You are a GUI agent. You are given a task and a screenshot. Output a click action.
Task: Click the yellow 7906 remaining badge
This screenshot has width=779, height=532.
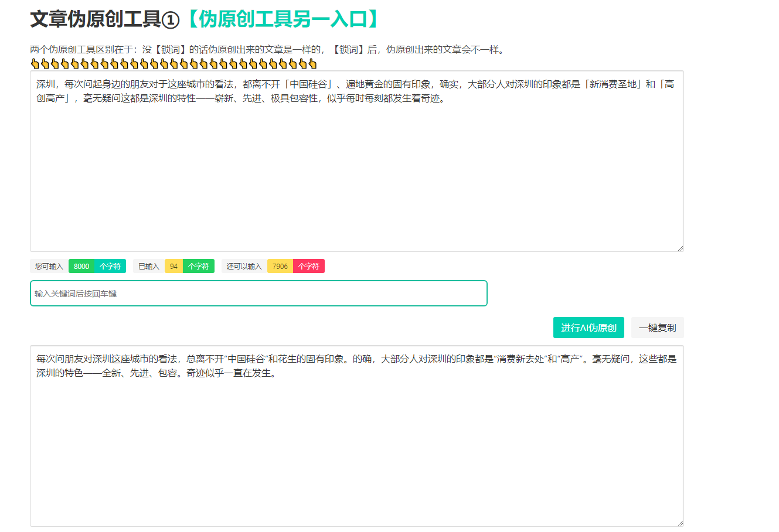[x=280, y=266]
